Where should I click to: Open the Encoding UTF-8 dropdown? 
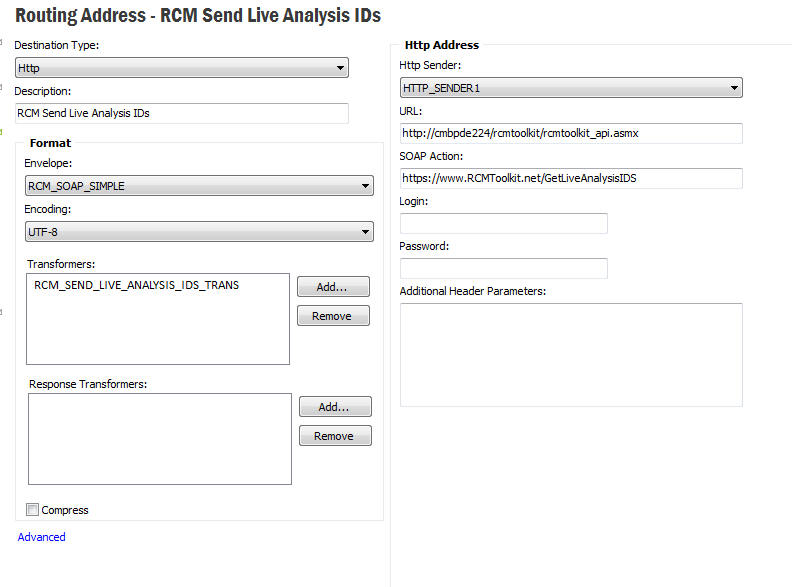tap(198, 232)
